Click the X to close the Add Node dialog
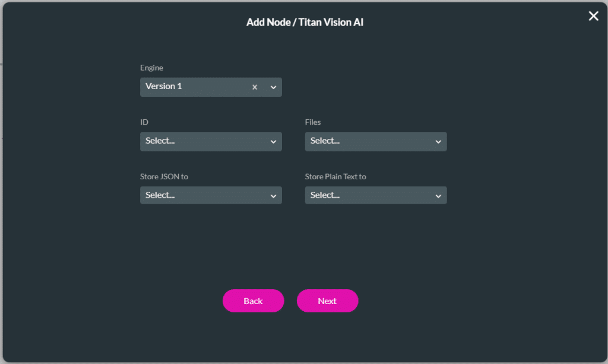Screen dimensions: 608x364 [x=593, y=16]
